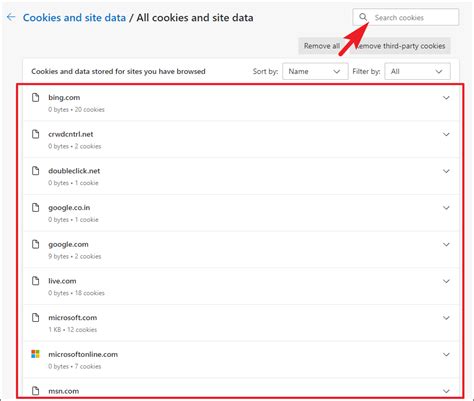Click '0 bytes • 1 cookie' under google.co.in

73,219
